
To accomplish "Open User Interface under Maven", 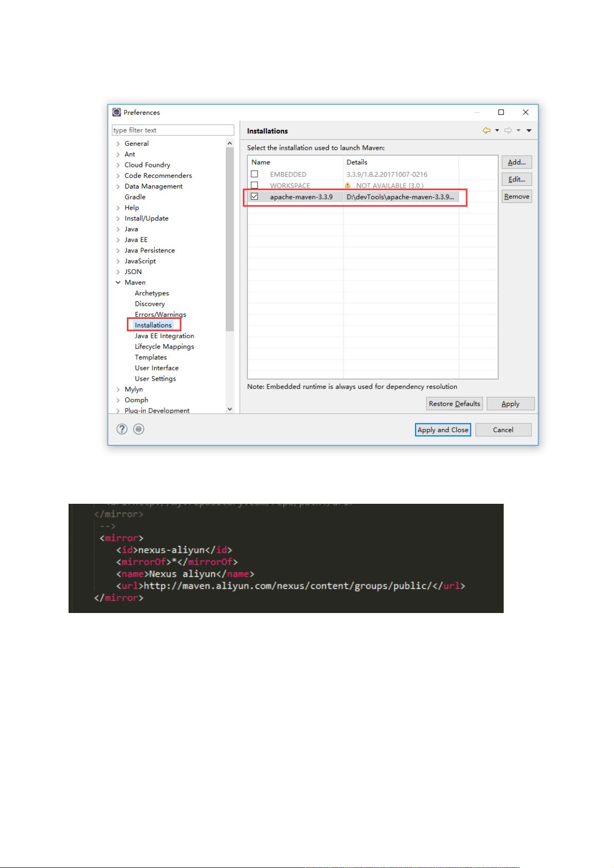I will (x=157, y=368).
